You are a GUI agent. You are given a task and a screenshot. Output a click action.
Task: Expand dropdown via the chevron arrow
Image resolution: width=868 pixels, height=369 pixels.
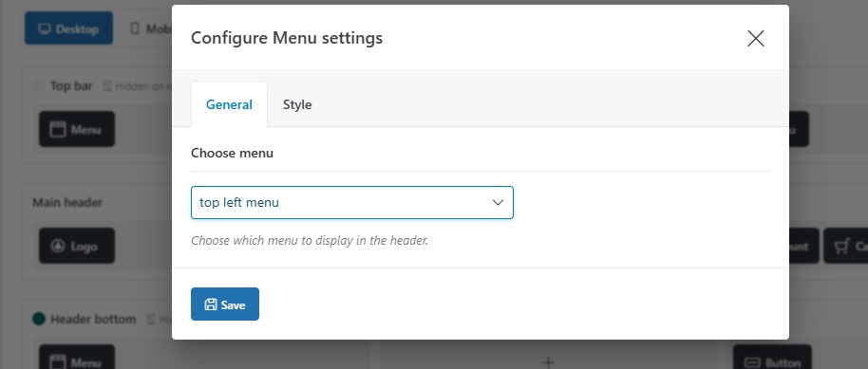pos(498,202)
